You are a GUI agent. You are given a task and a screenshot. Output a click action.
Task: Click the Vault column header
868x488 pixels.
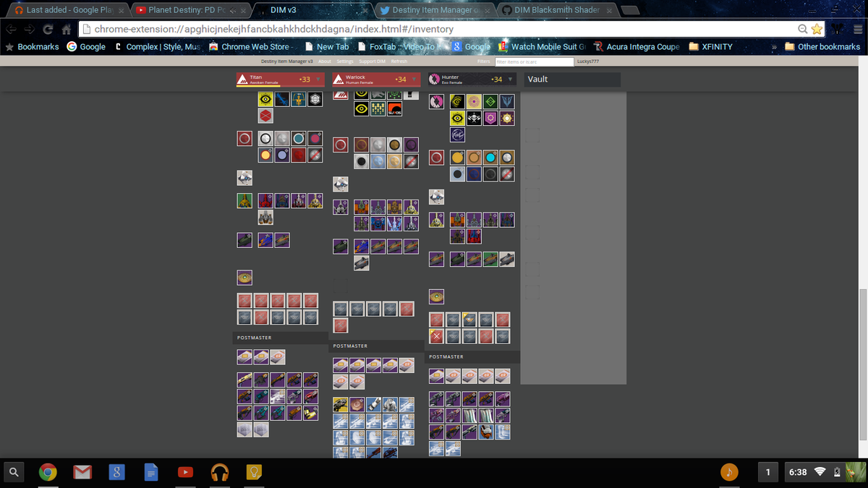(x=573, y=79)
